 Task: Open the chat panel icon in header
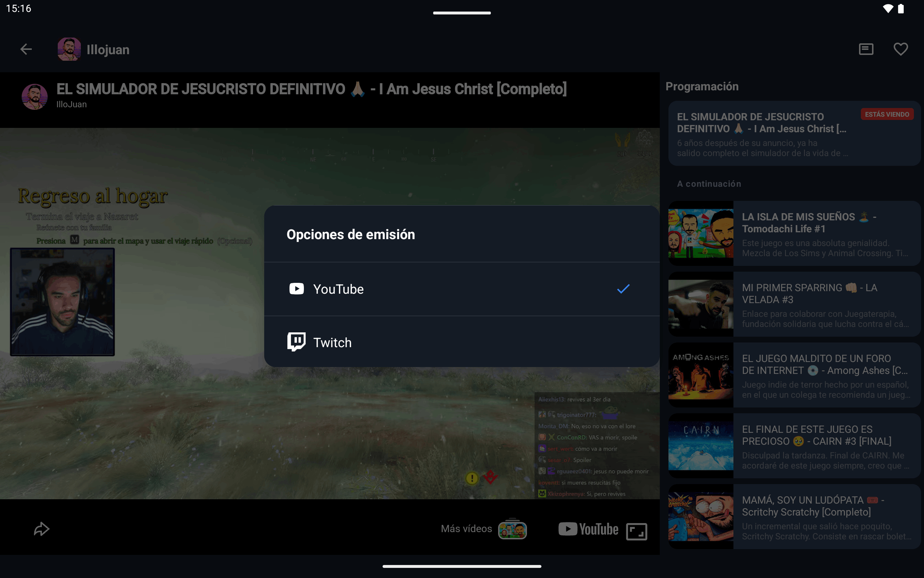pos(866,49)
